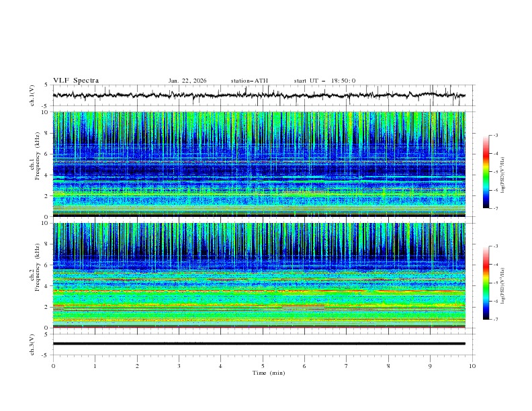Click time axis tick label "10"
The width and height of the screenshot is (532, 411).
[x=472, y=366]
